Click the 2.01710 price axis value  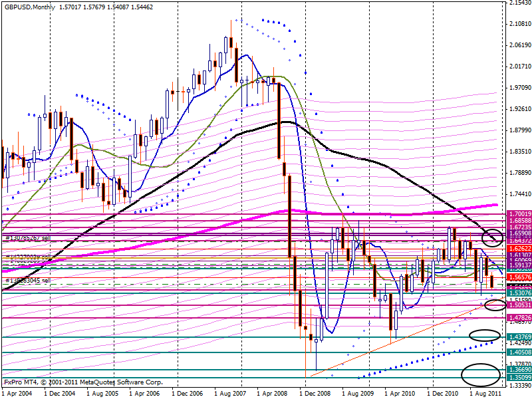pos(520,66)
